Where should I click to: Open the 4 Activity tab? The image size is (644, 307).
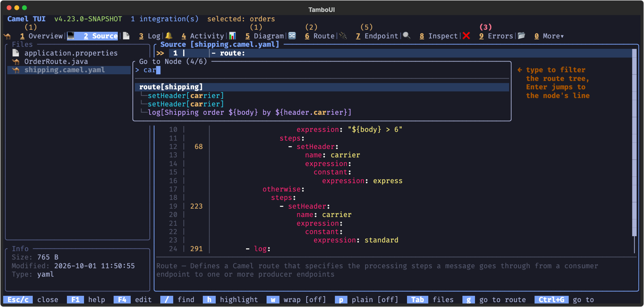[x=202, y=36]
